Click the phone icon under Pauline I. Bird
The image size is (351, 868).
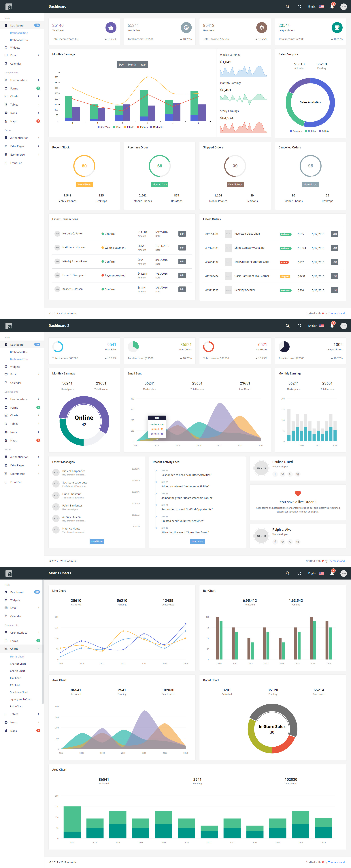click(290, 474)
